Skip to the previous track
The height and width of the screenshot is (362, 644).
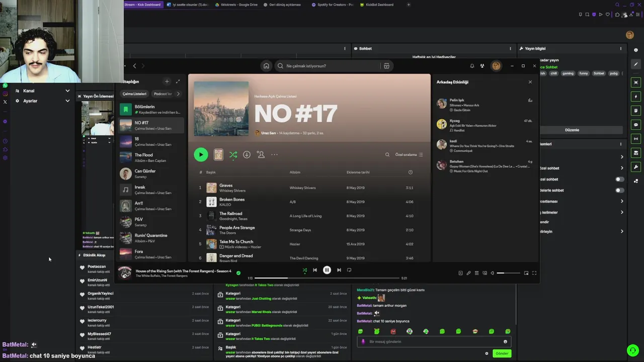(x=315, y=270)
